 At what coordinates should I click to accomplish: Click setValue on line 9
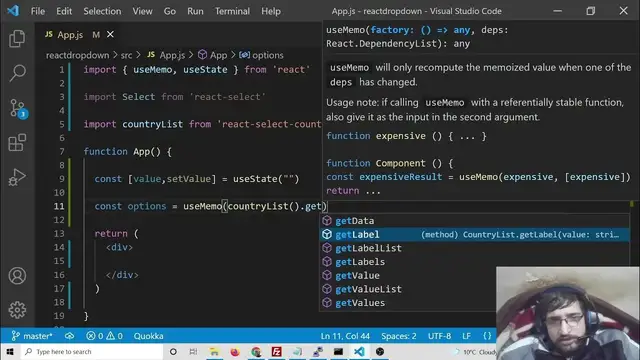[x=189, y=179]
